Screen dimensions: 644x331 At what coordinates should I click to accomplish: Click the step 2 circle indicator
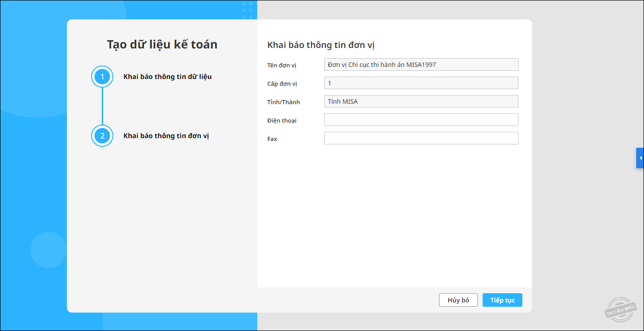(102, 136)
